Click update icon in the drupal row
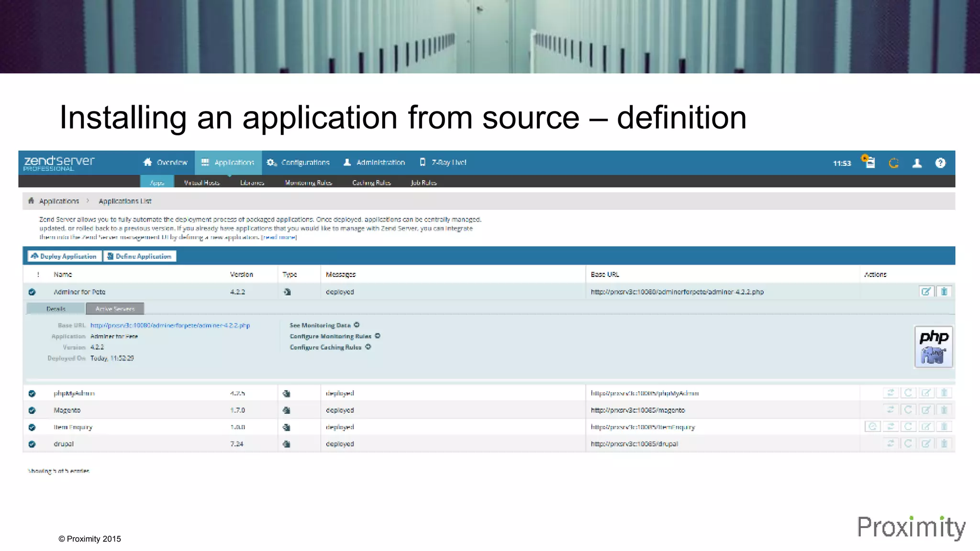Screen dimensions: 980x551 tap(891, 443)
